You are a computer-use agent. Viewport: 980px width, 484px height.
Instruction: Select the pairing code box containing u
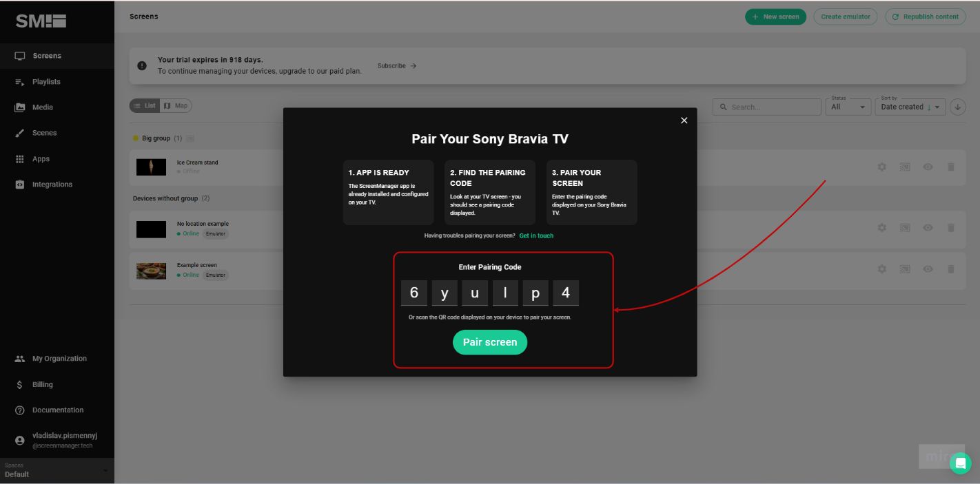tap(475, 293)
